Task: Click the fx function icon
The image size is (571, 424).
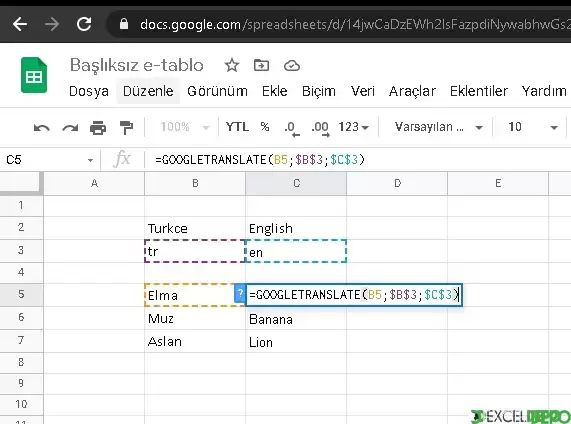Action: coord(122,159)
